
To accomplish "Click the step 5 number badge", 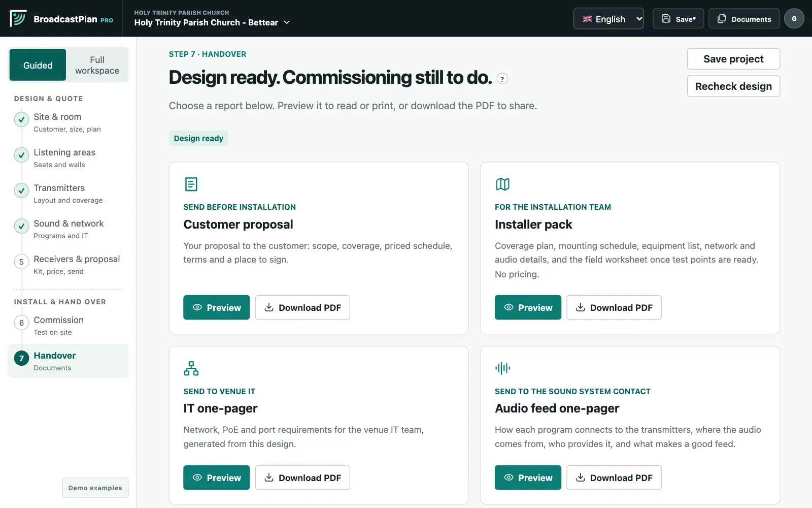I will coord(21,262).
